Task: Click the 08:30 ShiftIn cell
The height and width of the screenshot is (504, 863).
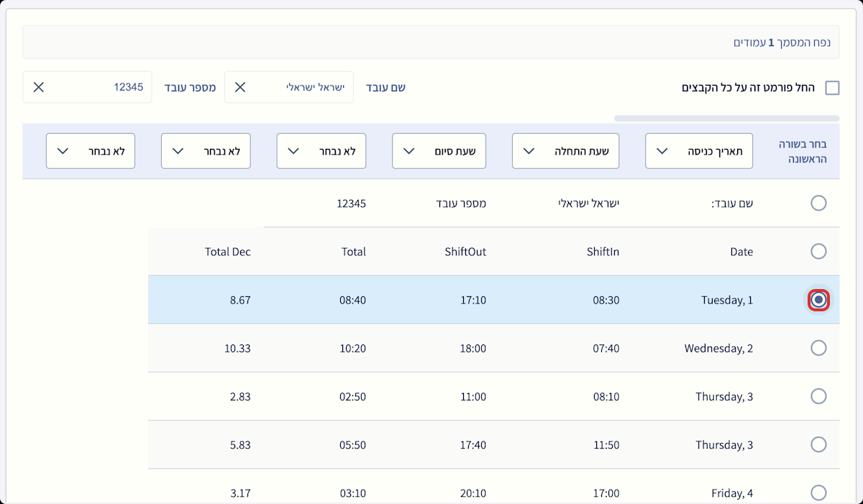Action: (606, 300)
